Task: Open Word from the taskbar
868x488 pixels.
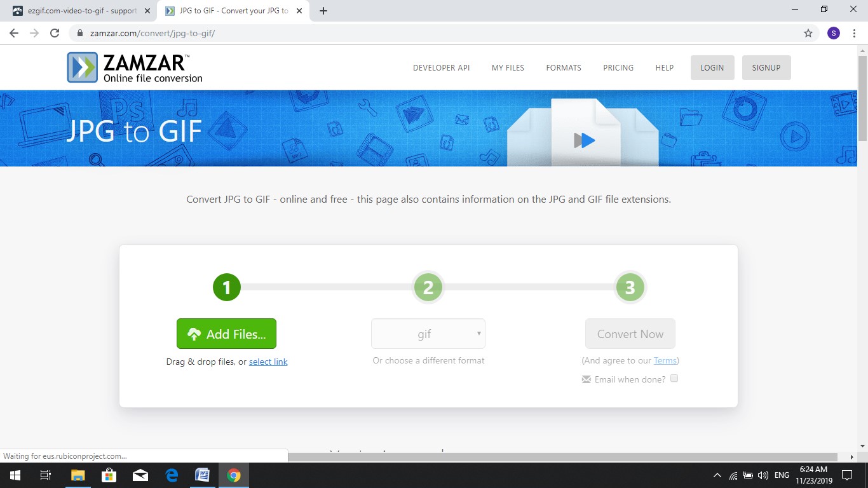Action: tap(203, 475)
